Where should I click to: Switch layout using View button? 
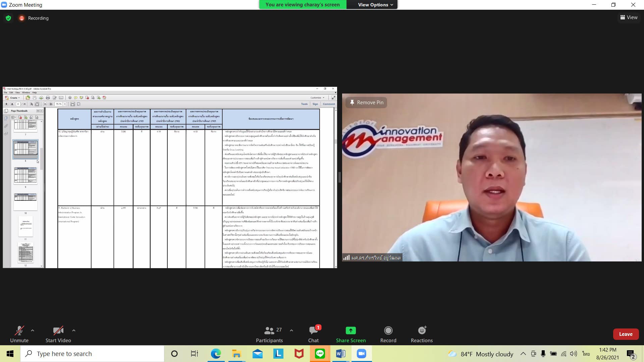[629, 17]
